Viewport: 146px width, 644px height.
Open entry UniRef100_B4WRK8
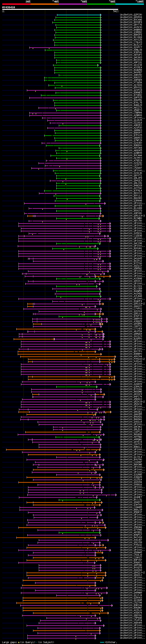pos(131,30)
